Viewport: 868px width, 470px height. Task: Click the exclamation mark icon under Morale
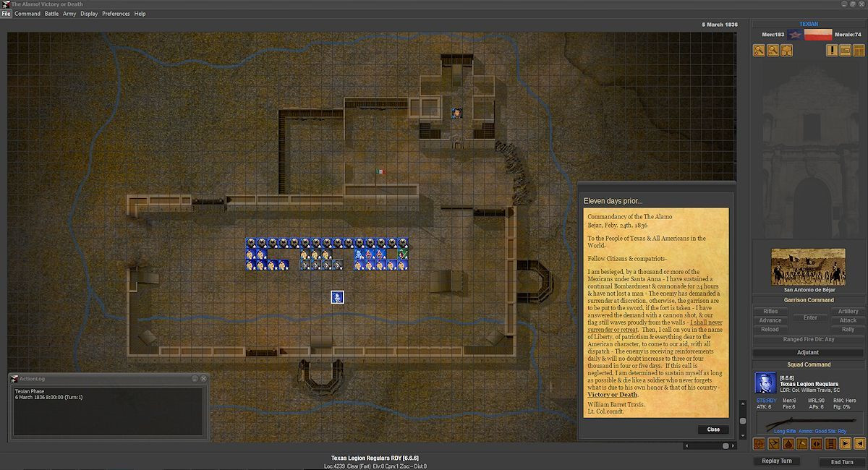(x=833, y=51)
